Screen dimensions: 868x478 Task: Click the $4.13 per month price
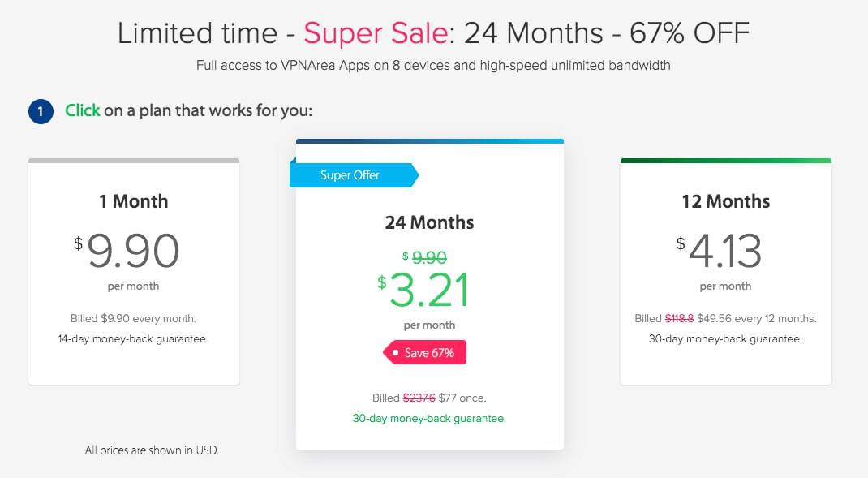[x=719, y=251]
